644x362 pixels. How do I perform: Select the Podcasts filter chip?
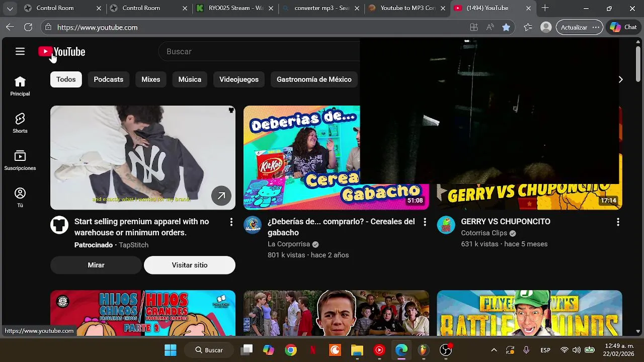(x=108, y=79)
